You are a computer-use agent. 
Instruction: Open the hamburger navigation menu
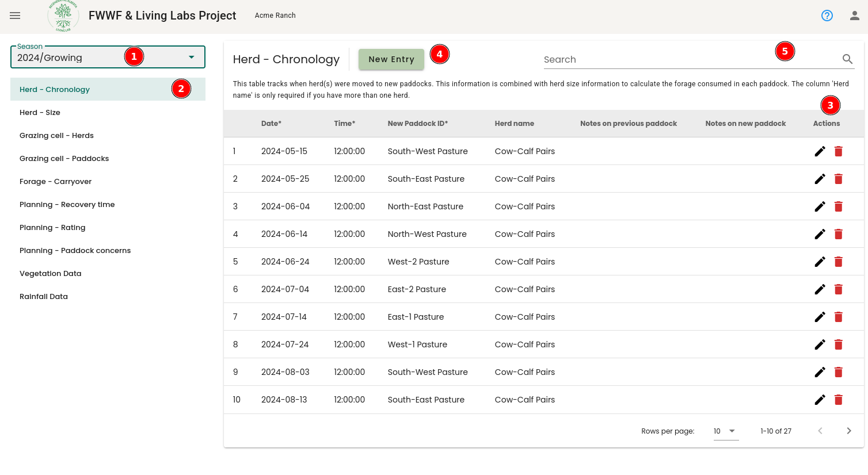(15, 16)
